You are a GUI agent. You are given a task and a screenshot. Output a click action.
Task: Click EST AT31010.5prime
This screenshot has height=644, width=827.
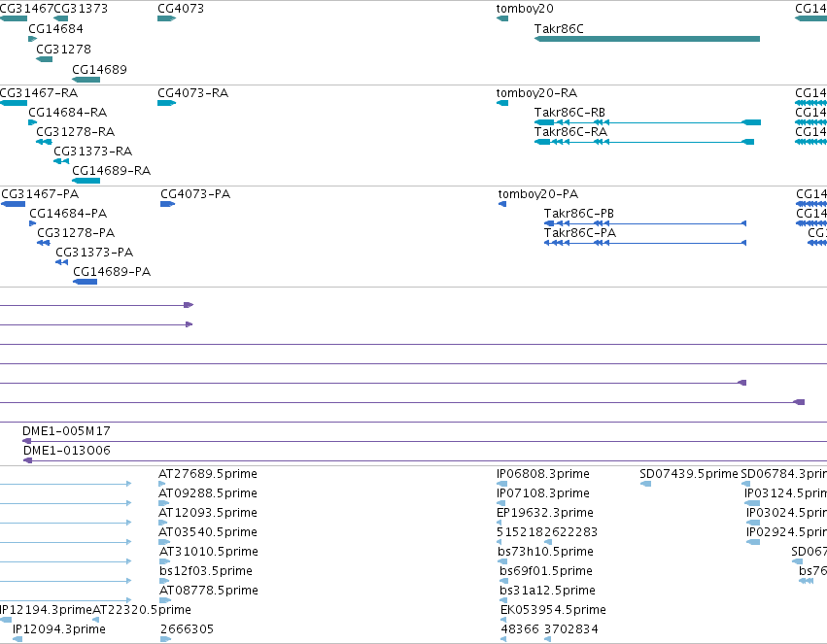coord(163,561)
